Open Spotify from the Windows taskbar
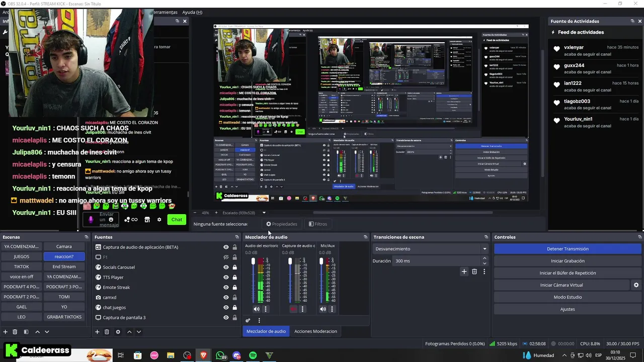The height and width of the screenshot is (362, 644). [x=253, y=355]
